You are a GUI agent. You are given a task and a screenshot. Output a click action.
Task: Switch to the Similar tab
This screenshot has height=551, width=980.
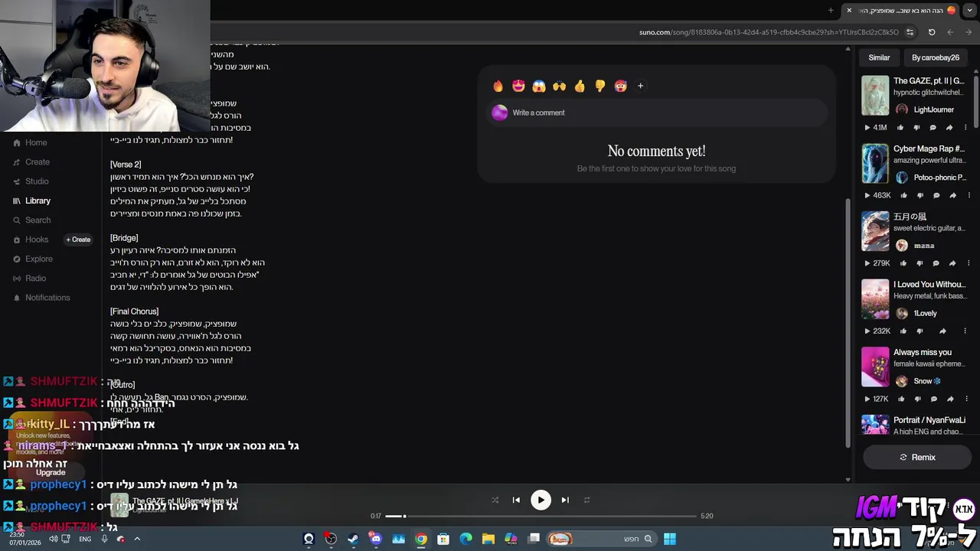tap(879, 57)
